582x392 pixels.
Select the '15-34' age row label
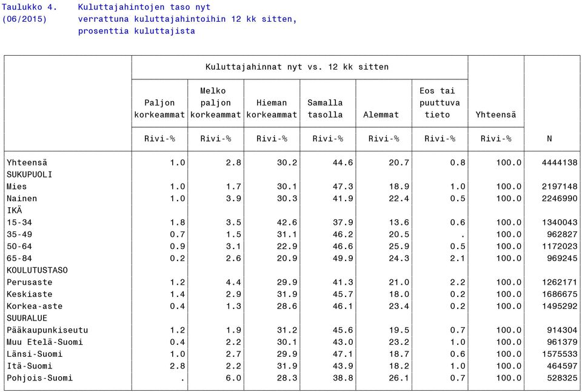coord(19,222)
